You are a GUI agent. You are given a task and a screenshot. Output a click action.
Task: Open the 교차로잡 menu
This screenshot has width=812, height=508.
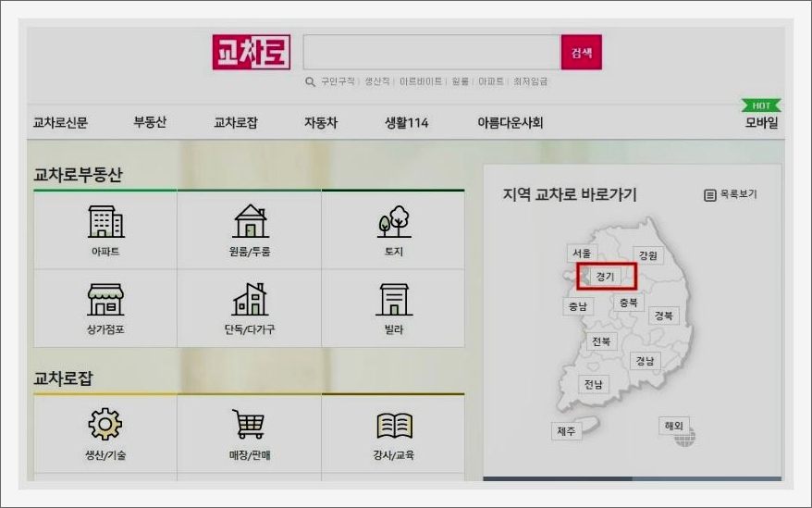coord(236,123)
